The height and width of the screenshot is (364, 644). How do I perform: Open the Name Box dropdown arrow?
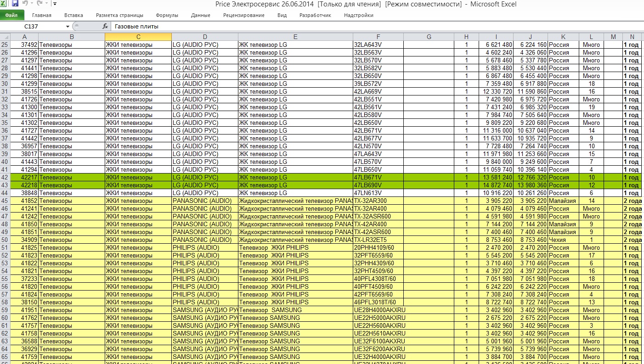(x=68, y=27)
